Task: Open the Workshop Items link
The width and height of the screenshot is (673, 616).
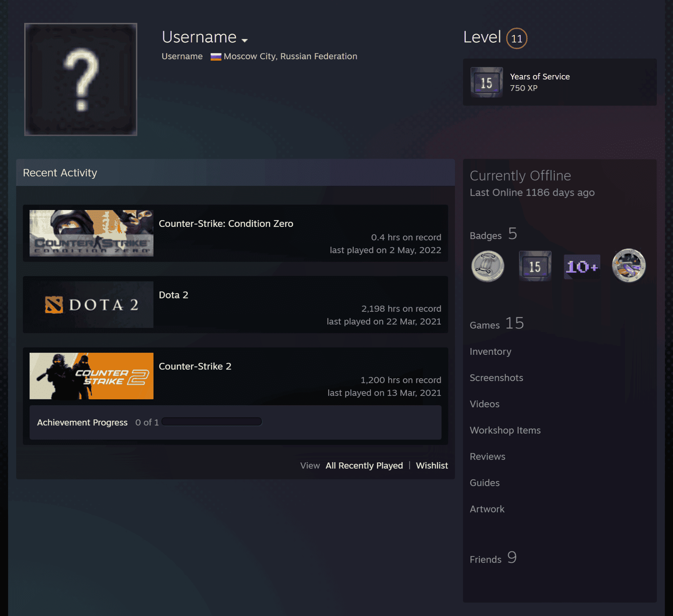Action: [505, 430]
